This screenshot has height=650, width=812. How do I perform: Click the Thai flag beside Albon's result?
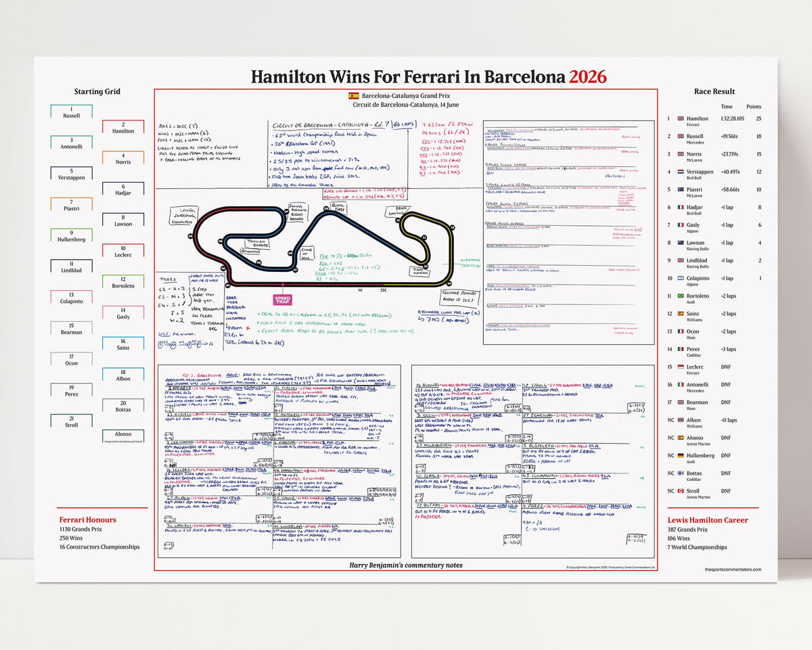point(681,420)
